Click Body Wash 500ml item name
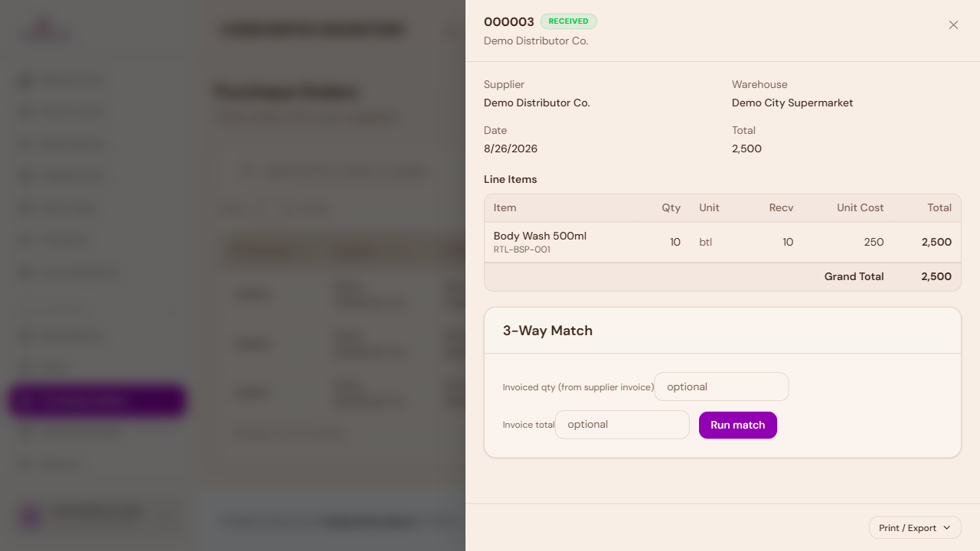980x551 pixels. pyautogui.click(x=540, y=236)
